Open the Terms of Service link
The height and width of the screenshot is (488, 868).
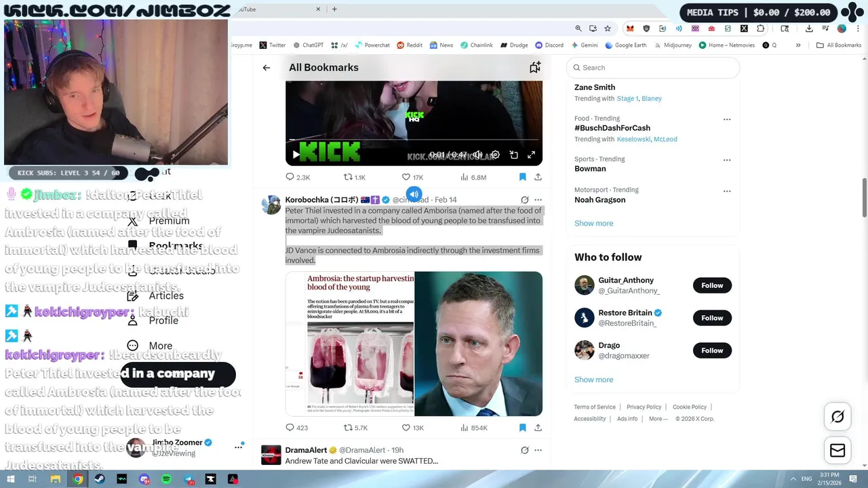(595, 407)
